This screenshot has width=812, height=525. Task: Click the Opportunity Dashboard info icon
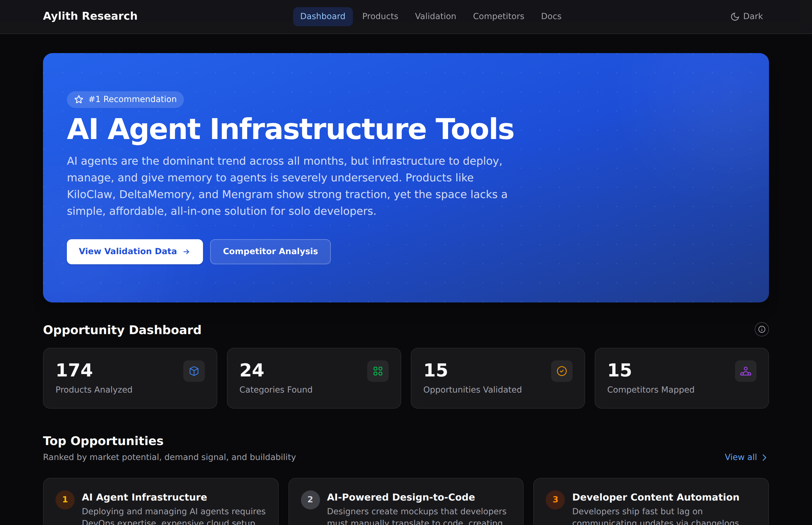tap(762, 329)
